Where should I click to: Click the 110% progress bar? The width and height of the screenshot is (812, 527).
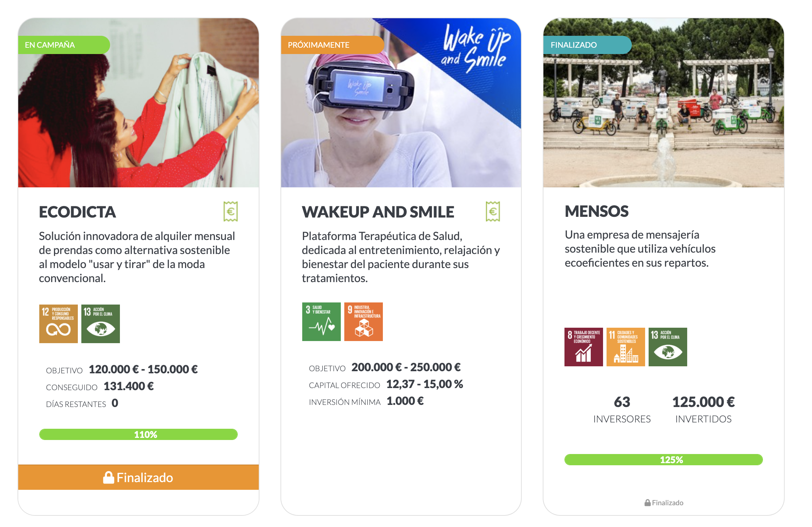coord(138,434)
